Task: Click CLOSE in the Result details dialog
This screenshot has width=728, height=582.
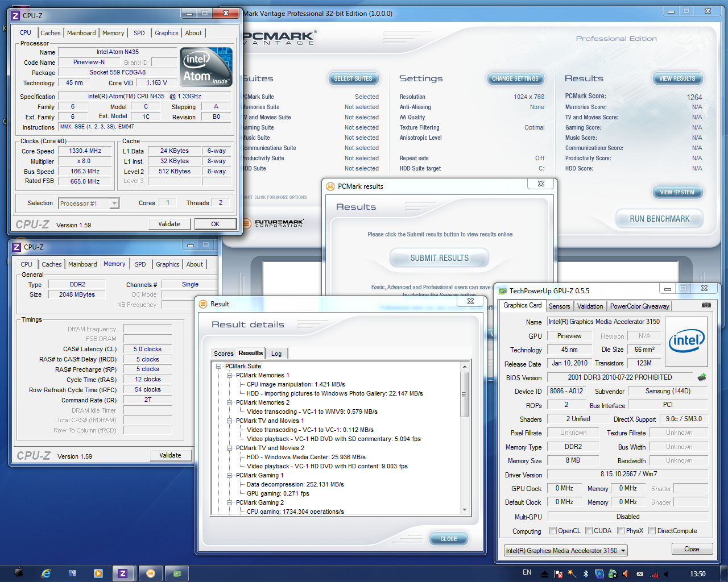Action: coord(449,539)
